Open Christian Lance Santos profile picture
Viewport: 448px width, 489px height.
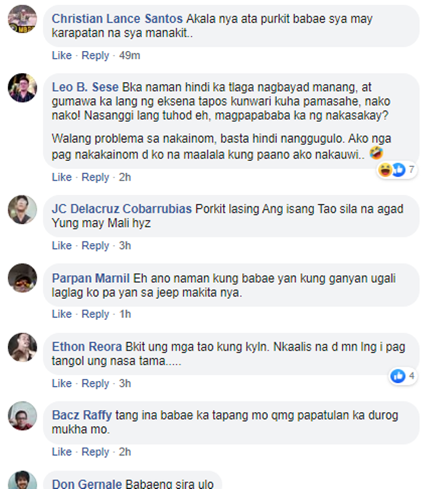pyautogui.click(x=23, y=19)
